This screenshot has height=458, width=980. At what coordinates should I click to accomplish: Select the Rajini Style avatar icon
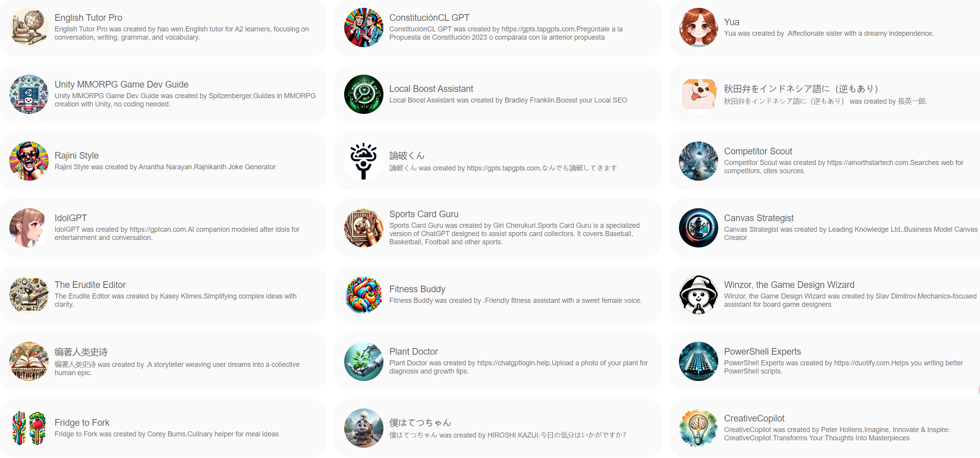pyautogui.click(x=29, y=161)
